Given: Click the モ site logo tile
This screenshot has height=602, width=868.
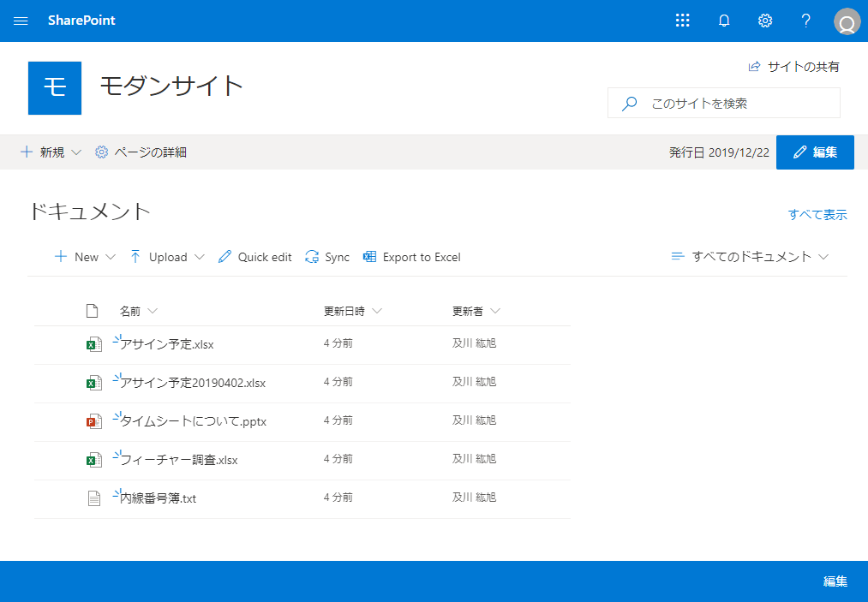Looking at the screenshot, I should [55, 88].
